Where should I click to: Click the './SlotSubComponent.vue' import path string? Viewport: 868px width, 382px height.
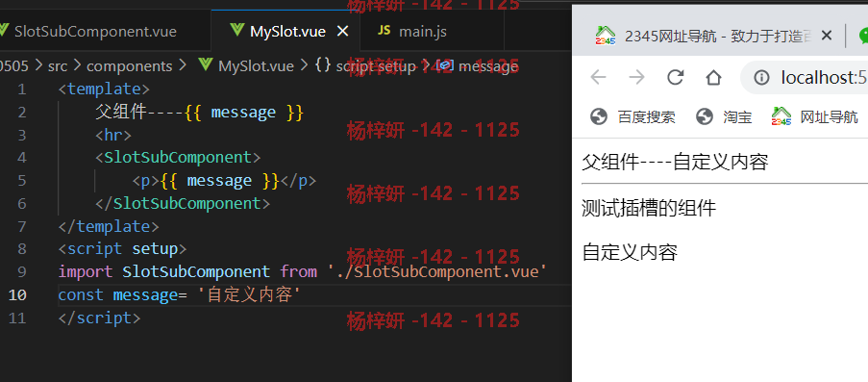(437, 271)
